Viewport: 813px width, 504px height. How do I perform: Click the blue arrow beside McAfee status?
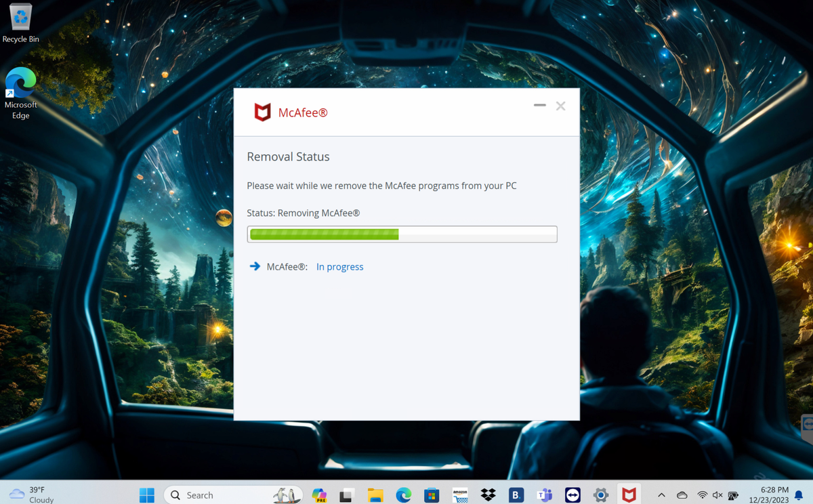click(255, 266)
